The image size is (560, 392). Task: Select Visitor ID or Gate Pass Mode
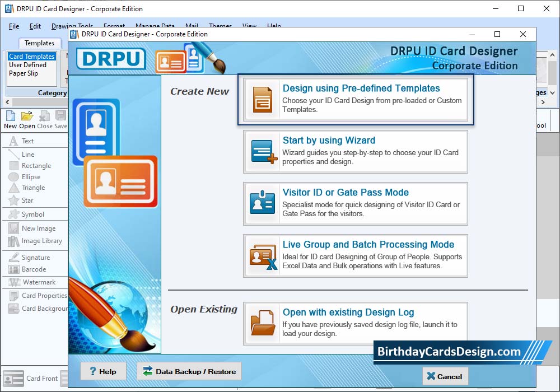(x=356, y=203)
